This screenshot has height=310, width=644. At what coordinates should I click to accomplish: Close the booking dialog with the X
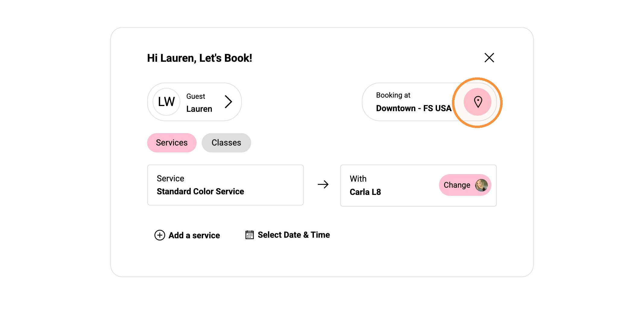tap(489, 58)
